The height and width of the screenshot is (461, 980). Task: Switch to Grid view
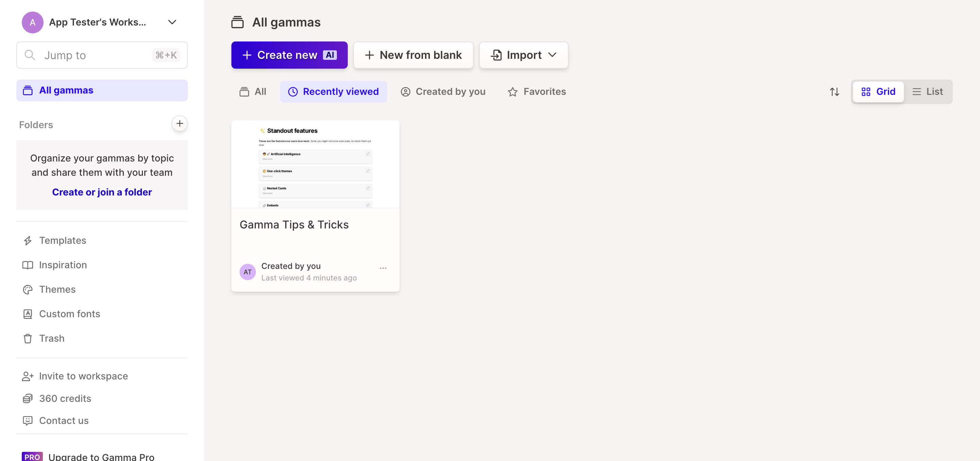[878, 91]
